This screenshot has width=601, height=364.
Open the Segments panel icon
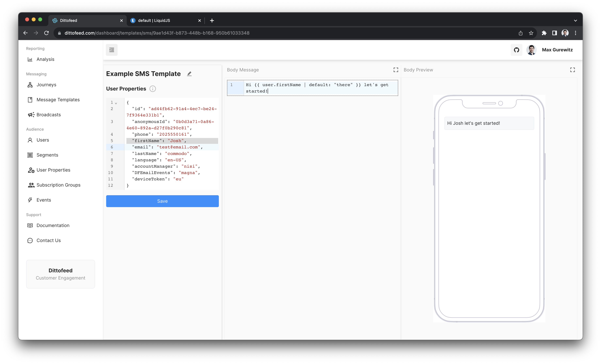click(x=30, y=155)
